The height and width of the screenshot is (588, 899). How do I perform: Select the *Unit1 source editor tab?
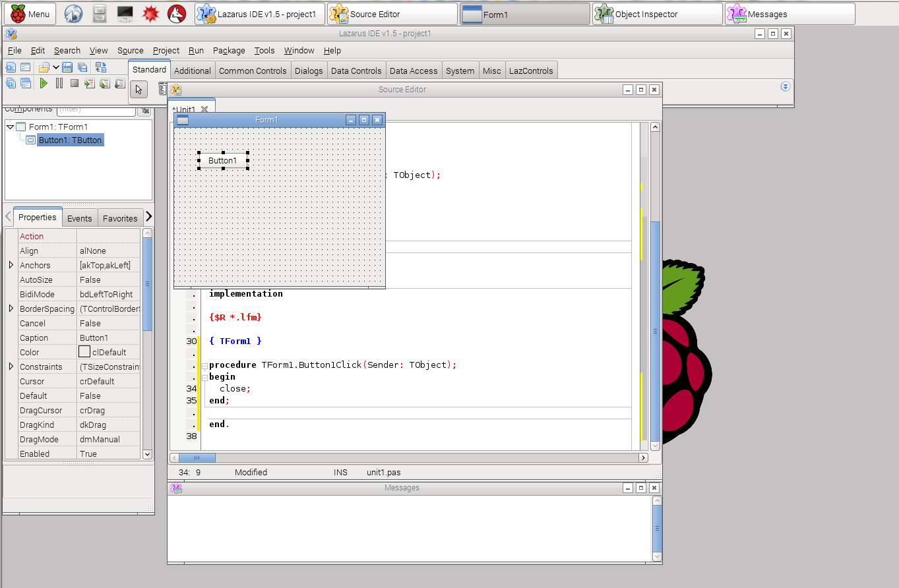coord(191,109)
